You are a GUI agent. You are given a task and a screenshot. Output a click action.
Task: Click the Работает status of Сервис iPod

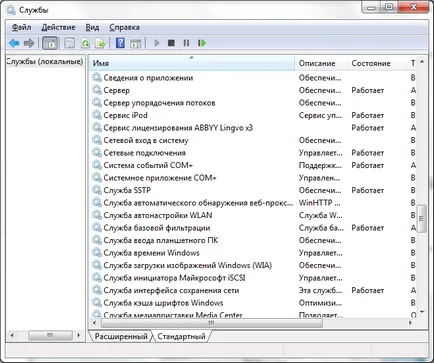pyautogui.click(x=367, y=115)
